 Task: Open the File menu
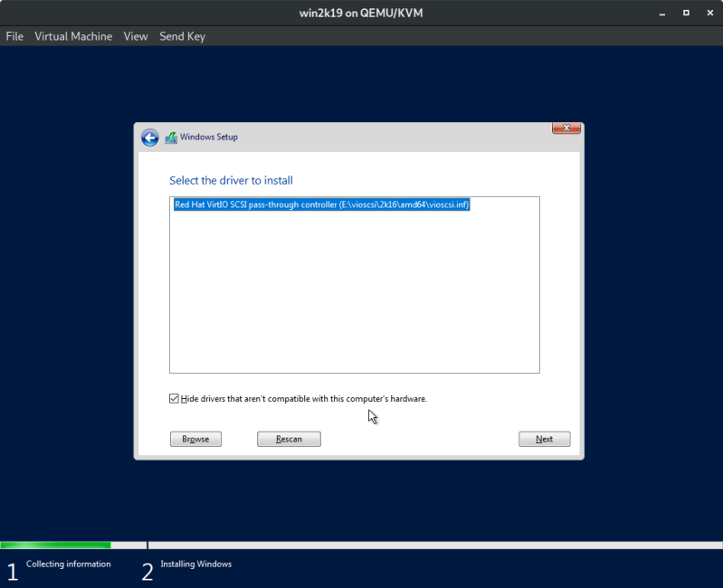click(14, 36)
